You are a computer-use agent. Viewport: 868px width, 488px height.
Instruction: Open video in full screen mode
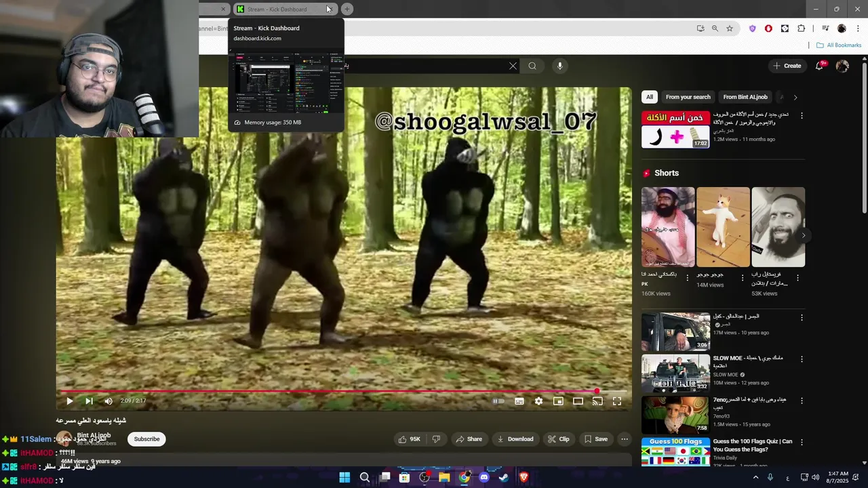(617, 401)
